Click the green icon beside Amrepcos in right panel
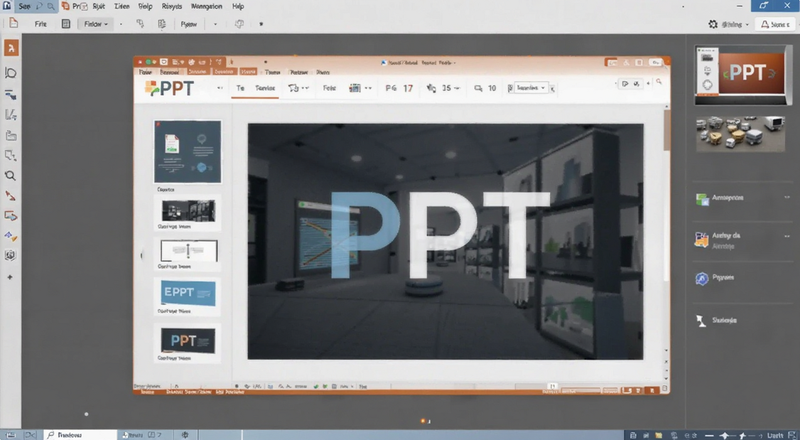 [703, 199]
